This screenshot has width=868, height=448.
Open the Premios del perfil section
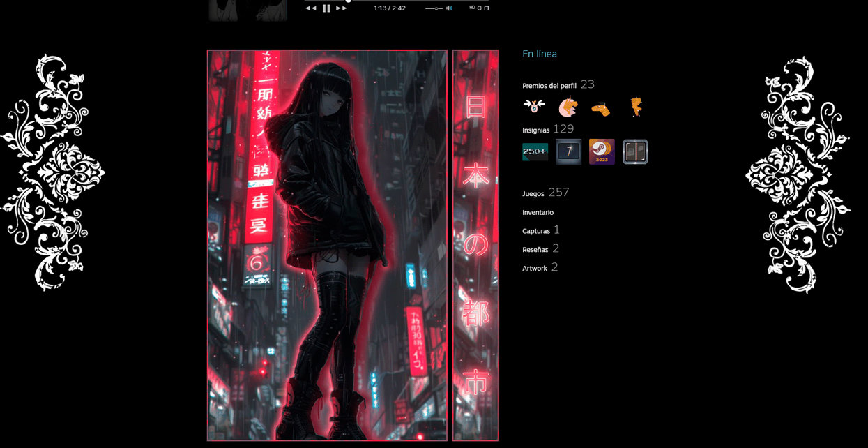pos(549,85)
